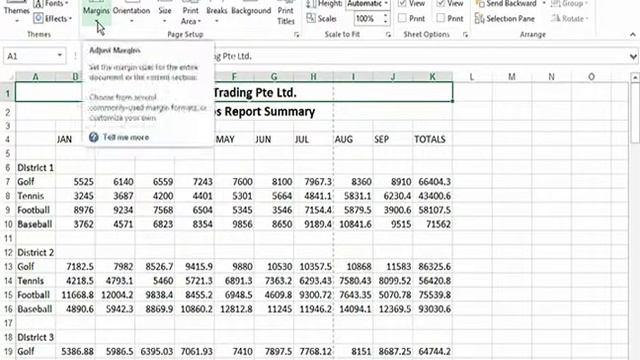Click into the formula bar text

420,56
